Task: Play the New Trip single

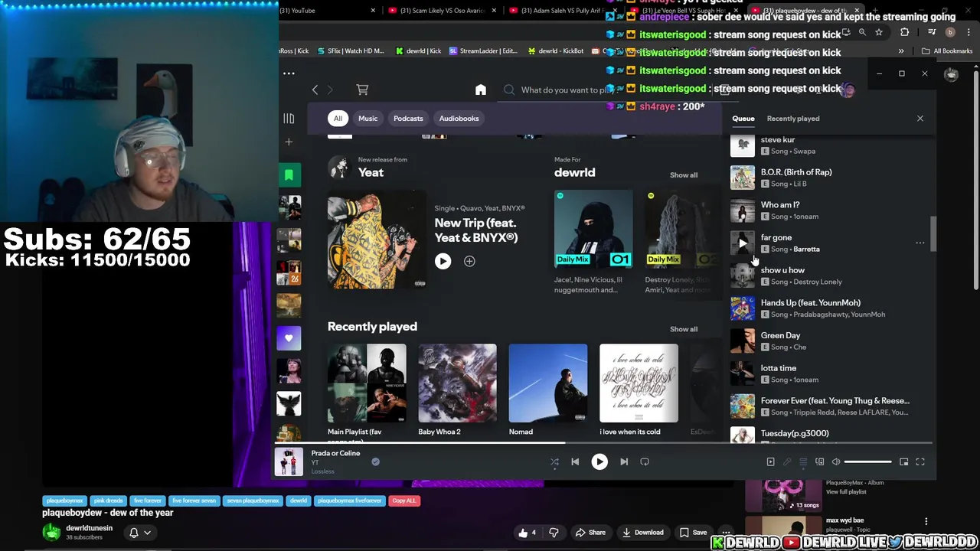Action: (x=443, y=261)
